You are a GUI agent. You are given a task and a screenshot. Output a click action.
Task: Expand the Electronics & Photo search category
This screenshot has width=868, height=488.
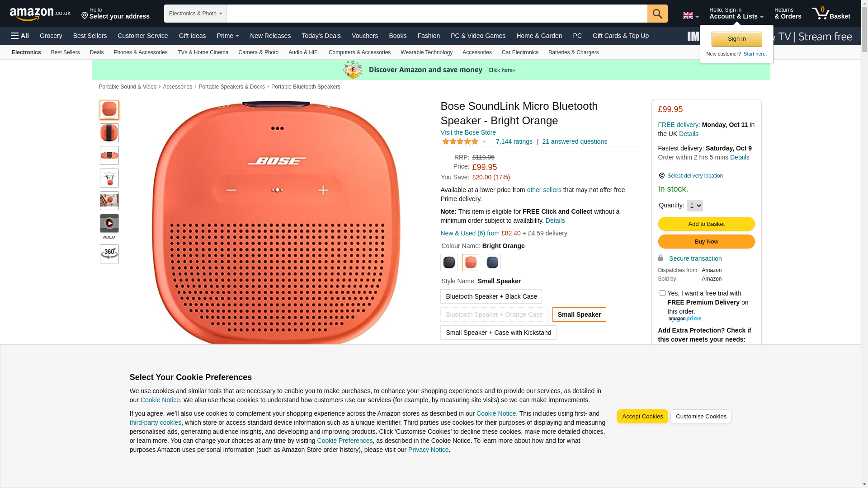click(195, 14)
